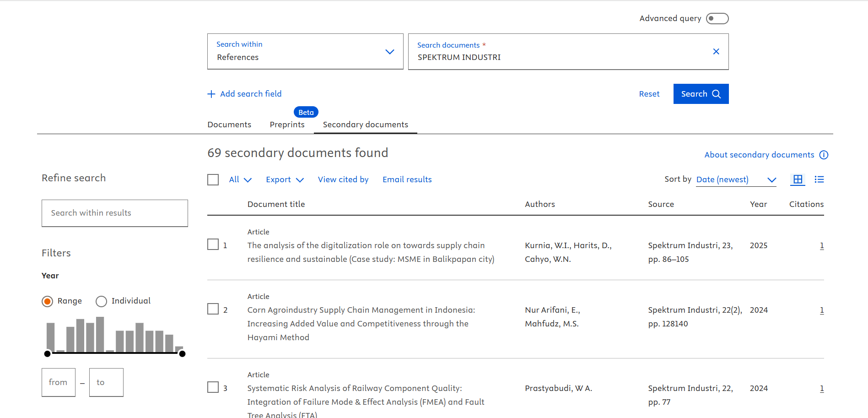Viewport: 868px width, 418px height.
Task: Check the box for result 1
Action: pos(213,244)
